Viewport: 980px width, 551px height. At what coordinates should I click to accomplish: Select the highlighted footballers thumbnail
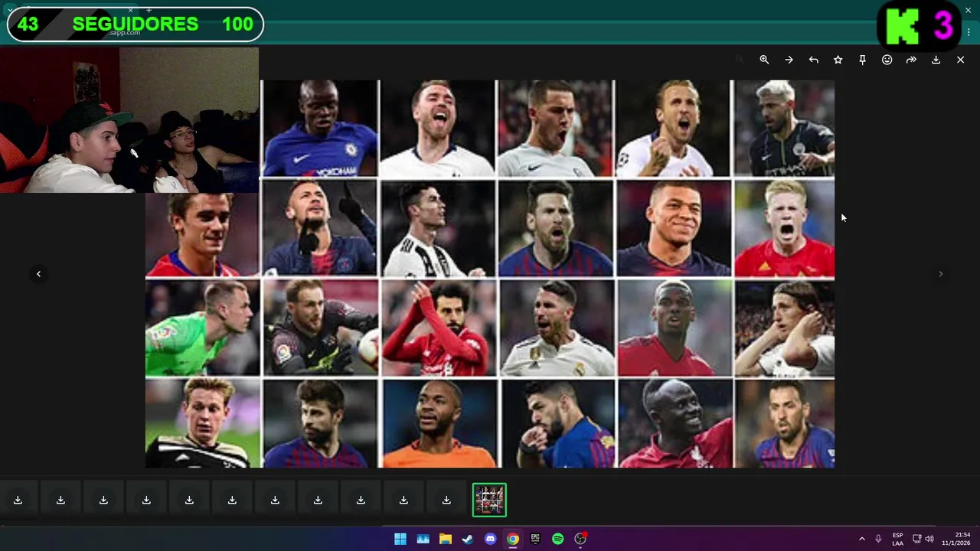(489, 500)
